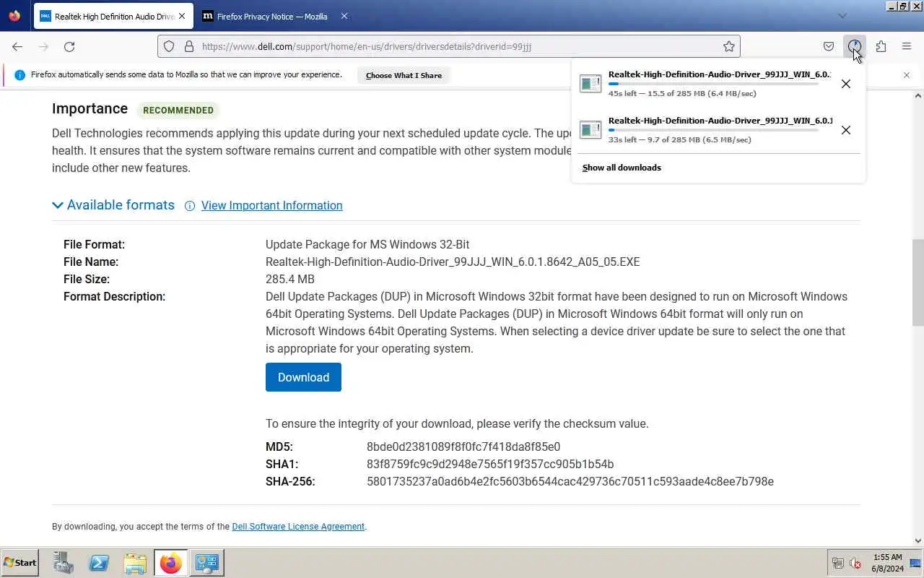Click the vertical scrollbar thumb
The height and width of the screenshot is (578, 924).
[x=918, y=282]
